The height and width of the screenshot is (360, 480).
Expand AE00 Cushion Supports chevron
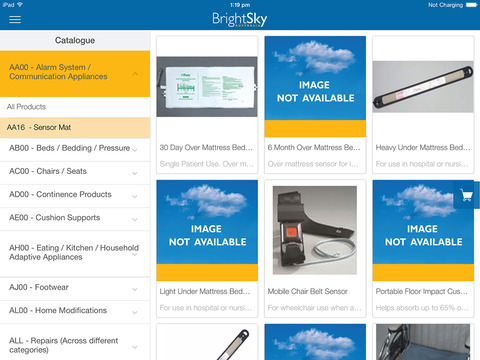pyautogui.click(x=135, y=220)
